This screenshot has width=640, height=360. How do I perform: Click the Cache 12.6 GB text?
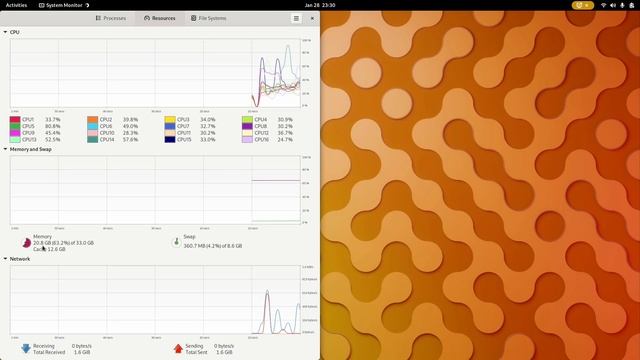click(x=49, y=249)
